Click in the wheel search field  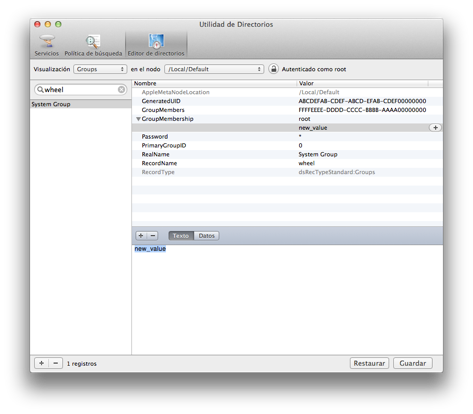click(80, 89)
